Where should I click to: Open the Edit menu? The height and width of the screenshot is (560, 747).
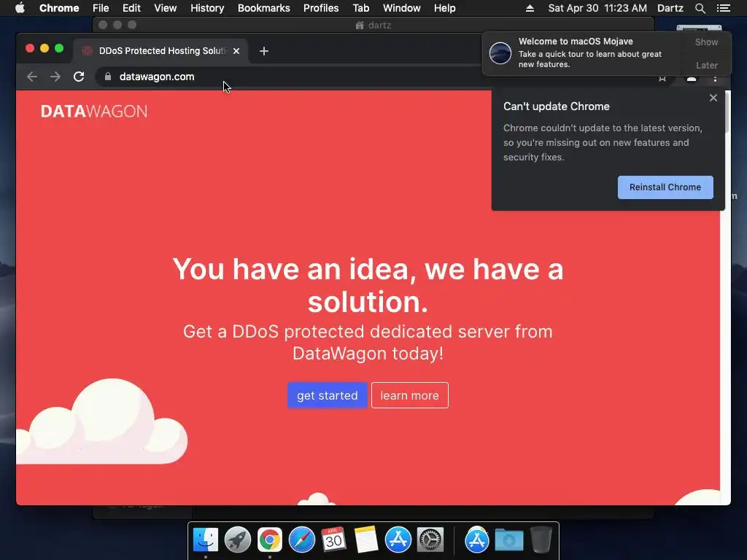click(x=131, y=8)
